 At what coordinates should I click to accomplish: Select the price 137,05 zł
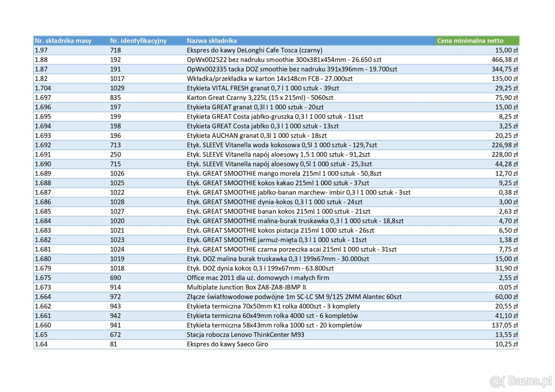coord(505,325)
